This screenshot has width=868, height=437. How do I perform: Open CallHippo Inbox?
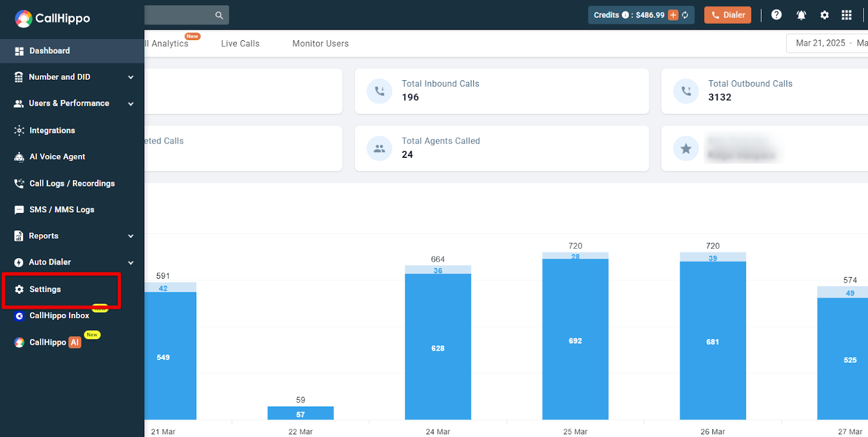pyautogui.click(x=72, y=316)
